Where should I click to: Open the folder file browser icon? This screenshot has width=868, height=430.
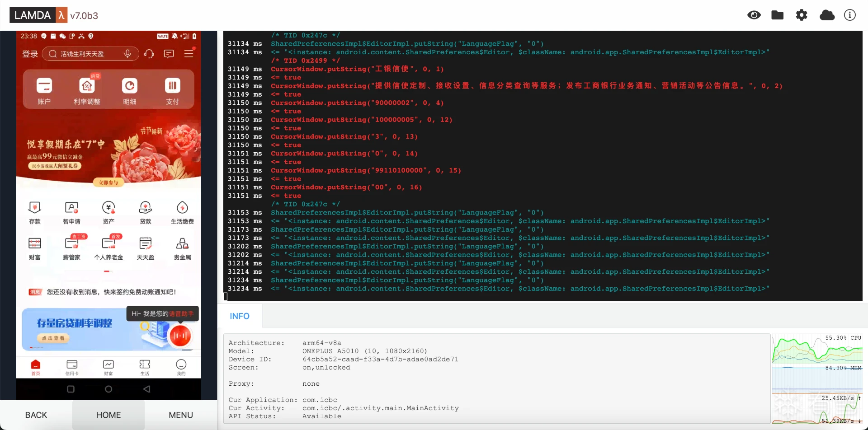coord(777,15)
